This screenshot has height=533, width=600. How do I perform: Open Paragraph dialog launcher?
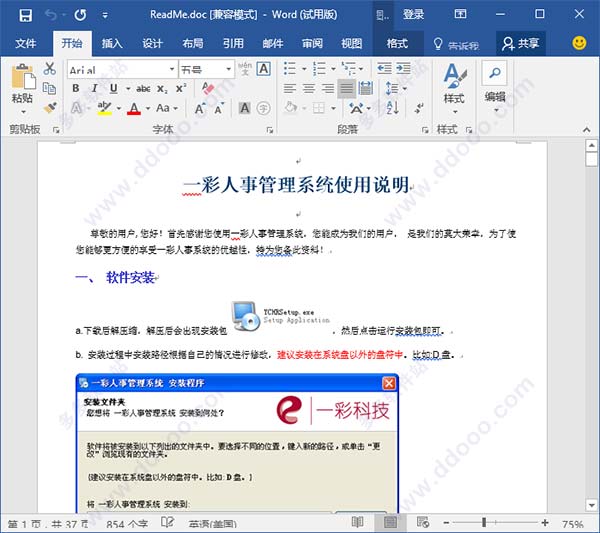425,130
